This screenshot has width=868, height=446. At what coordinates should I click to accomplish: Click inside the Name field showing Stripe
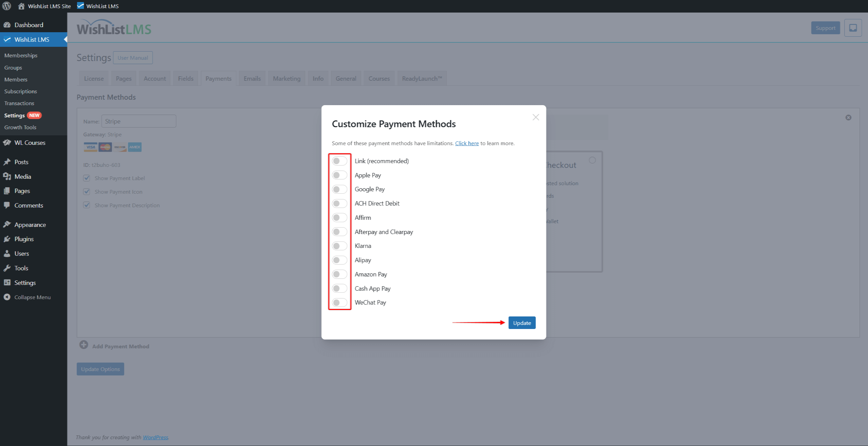[x=138, y=121]
